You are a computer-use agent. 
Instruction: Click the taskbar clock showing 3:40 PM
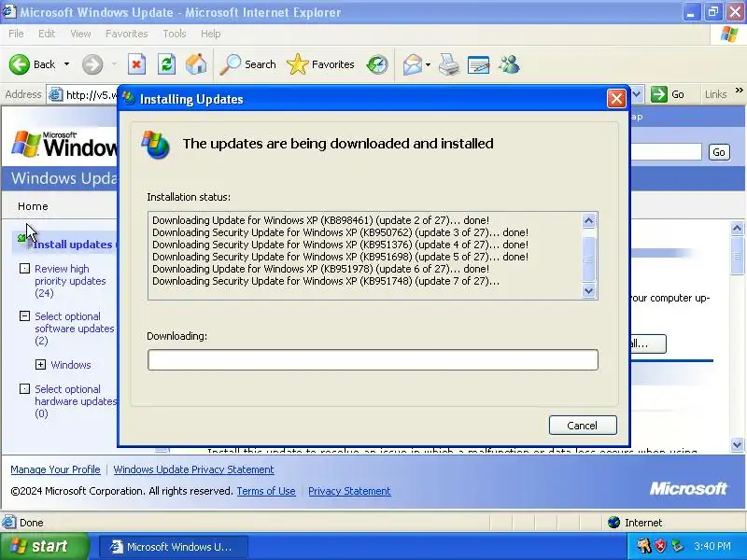pyautogui.click(x=712, y=546)
